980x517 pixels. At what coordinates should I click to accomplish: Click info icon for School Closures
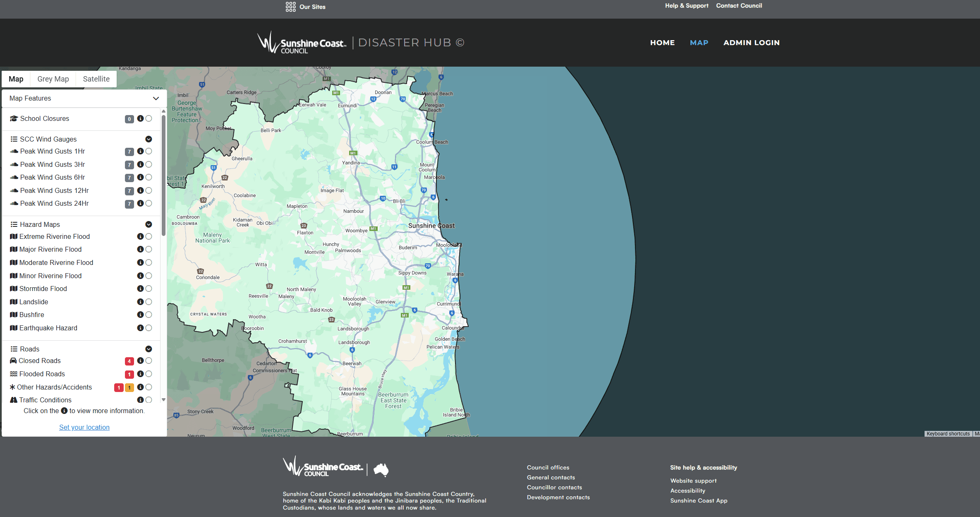click(x=140, y=118)
